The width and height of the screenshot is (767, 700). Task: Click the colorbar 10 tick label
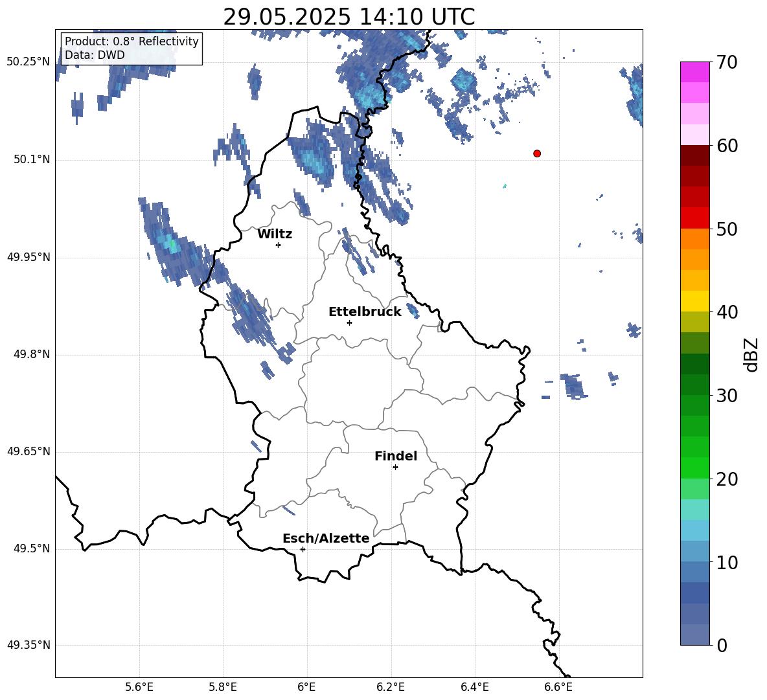[727, 562]
